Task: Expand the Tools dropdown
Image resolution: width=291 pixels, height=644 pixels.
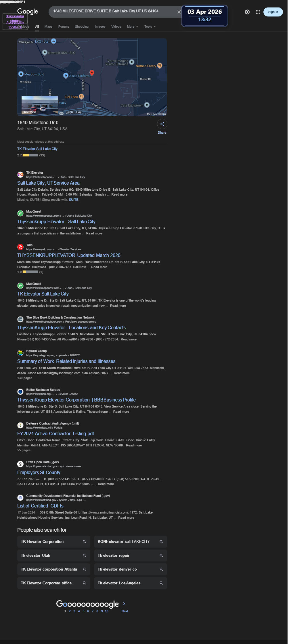Action: [x=150, y=26]
